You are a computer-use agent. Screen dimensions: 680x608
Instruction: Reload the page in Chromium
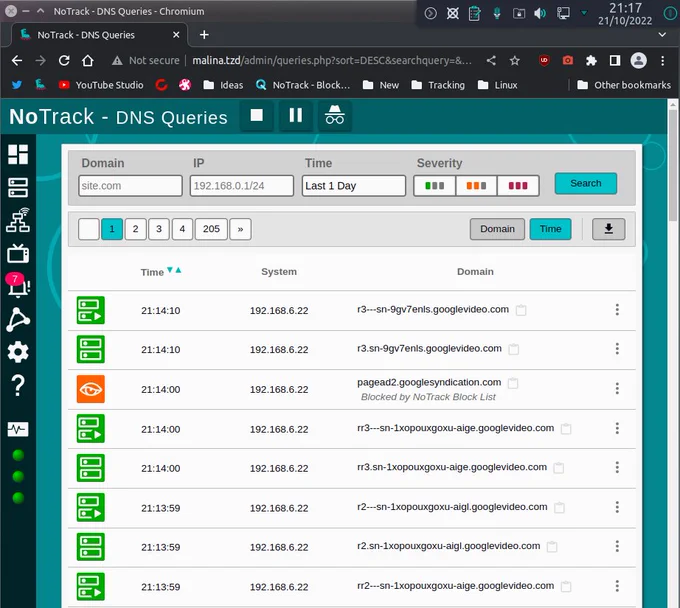(x=64, y=60)
